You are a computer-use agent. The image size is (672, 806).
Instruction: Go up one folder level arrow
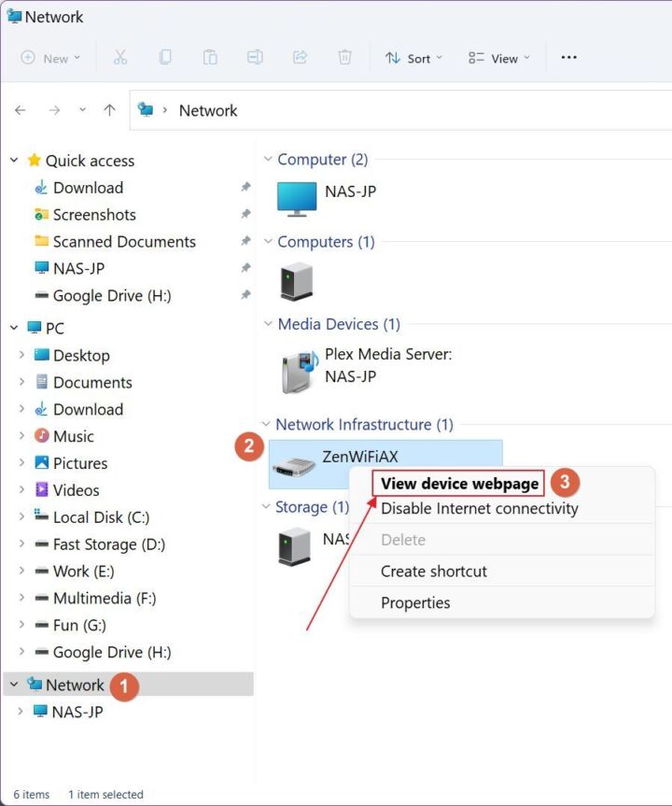click(x=109, y=110)
